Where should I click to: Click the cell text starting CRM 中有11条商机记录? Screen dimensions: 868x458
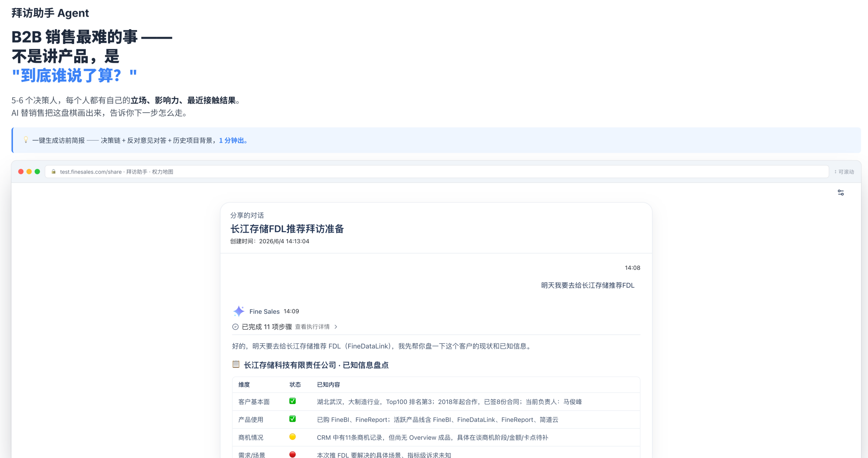click(x=433, y=437)
